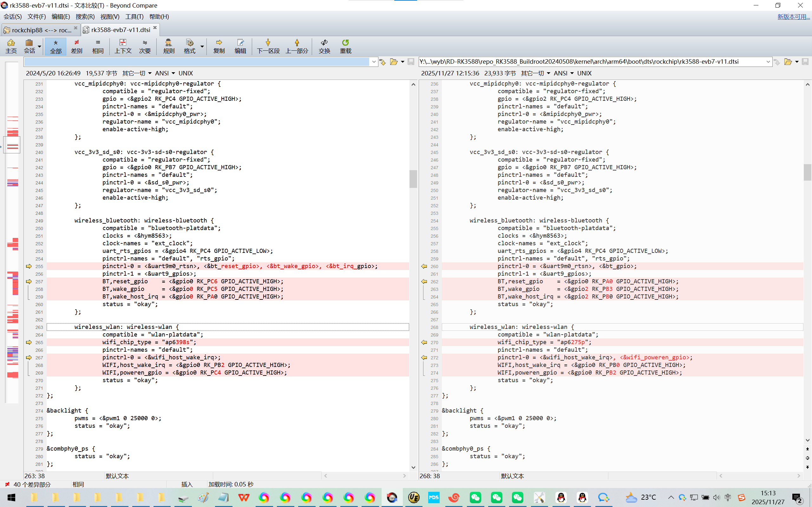Toggle Show Differences (差别) filter
This screenshot has height=507, width=812.
click(76, 46)
